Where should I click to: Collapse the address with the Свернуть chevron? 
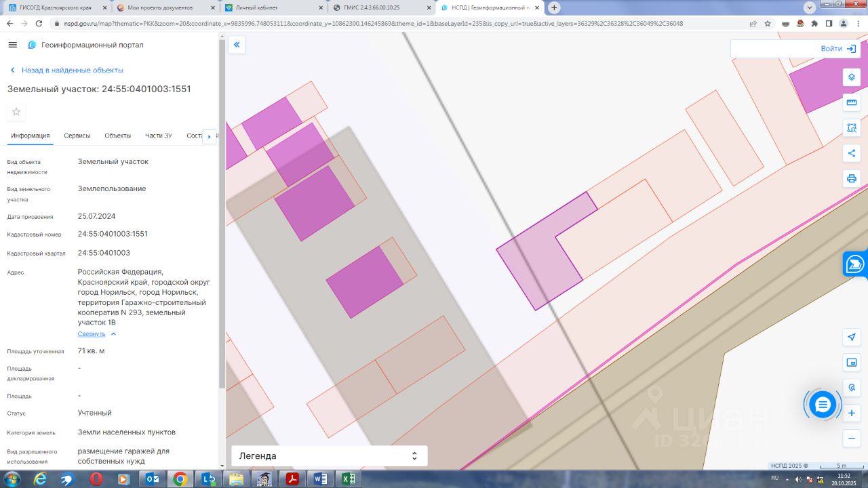tap(113, 334)
